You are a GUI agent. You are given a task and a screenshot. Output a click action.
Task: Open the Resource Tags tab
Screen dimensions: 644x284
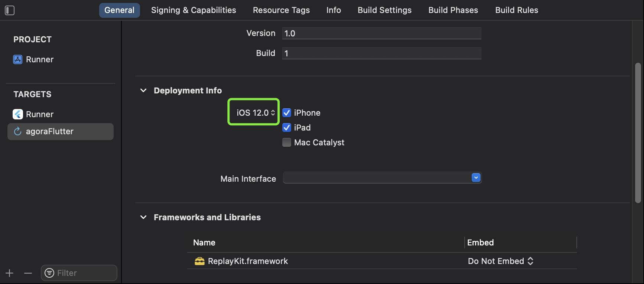click(x=281, y=10)
